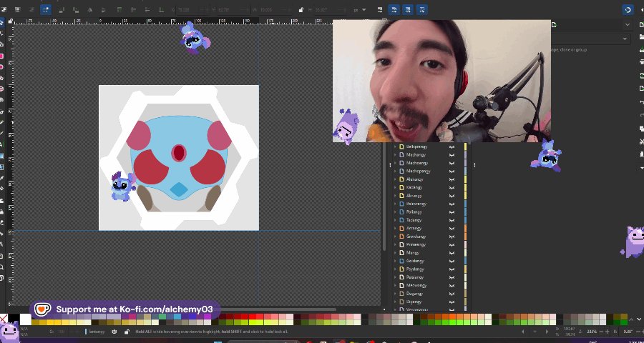This screenshot has height=343, width=644.
Task: Toggle scale stroke width option
Action: coord(380,9)
